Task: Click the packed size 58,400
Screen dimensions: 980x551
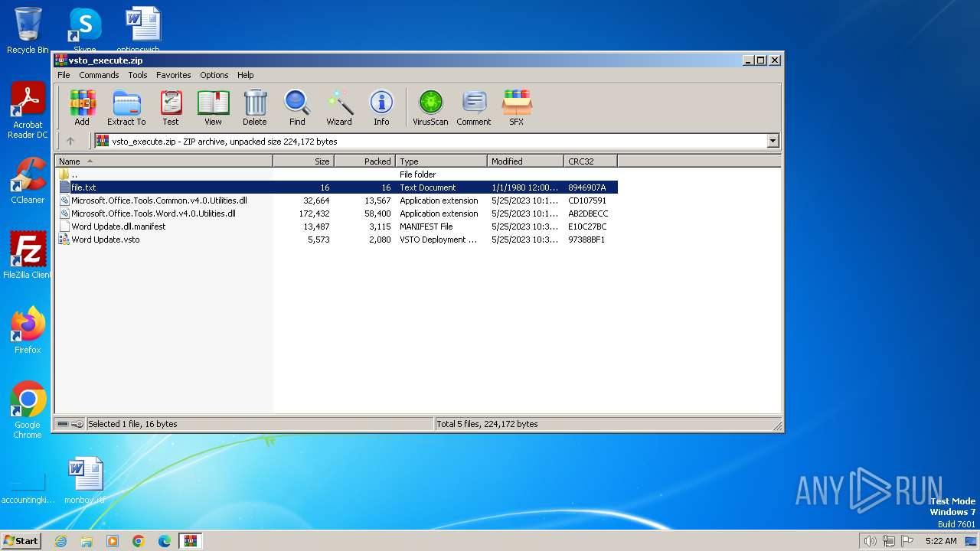Action: pyautogui.click(x=377, y=214)
